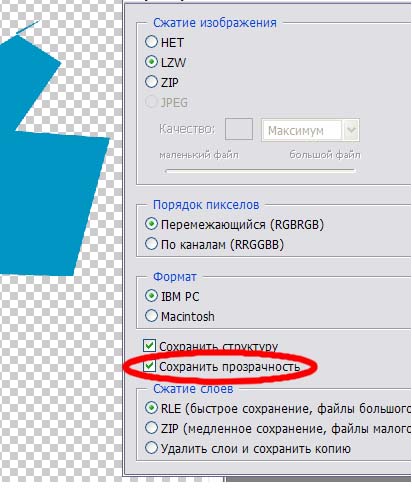Select IBM PC byte format
412x492 pixels.
click(151, 296)
